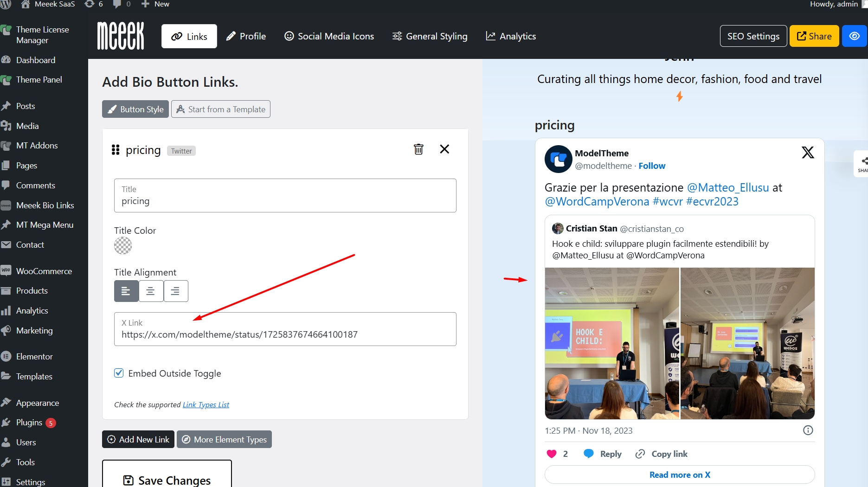Open the Link Types List link
Screen dimensions: 868x487
point(206,404)
